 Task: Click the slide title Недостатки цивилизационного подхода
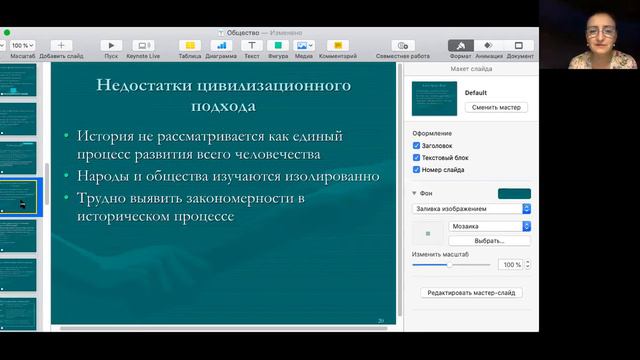(224, 95)
